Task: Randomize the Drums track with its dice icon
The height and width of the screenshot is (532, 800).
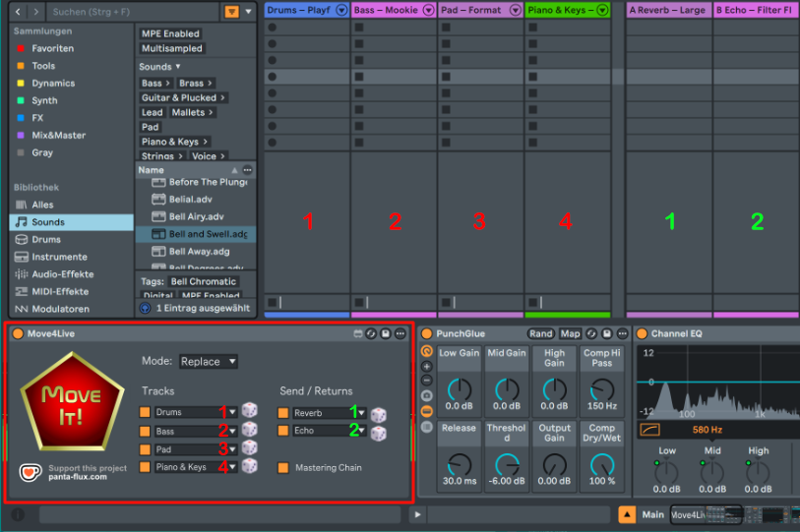Action: pos(250,412)
